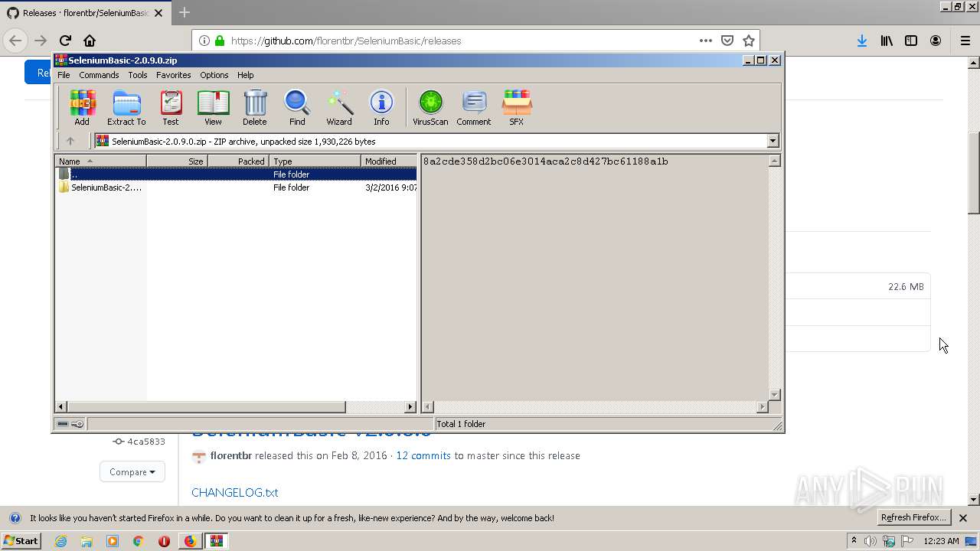Click the Add toolbar icon in WinRAR
980x551 pixels.
click(x=82, y=107)
